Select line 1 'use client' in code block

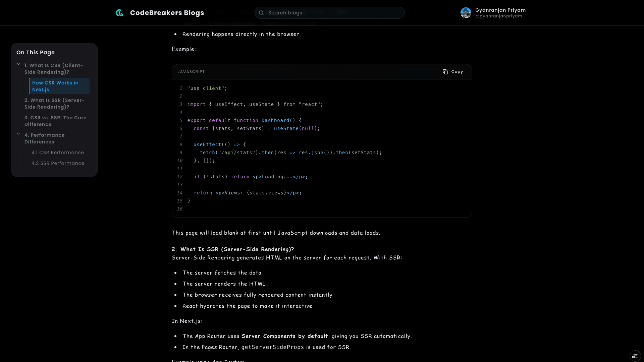207,88
